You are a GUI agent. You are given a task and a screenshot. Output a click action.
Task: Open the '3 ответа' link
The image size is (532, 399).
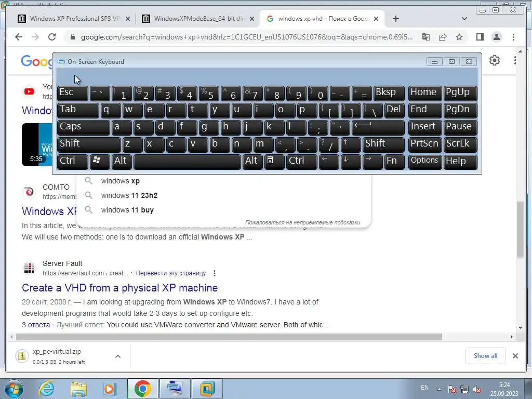point(36,325)
